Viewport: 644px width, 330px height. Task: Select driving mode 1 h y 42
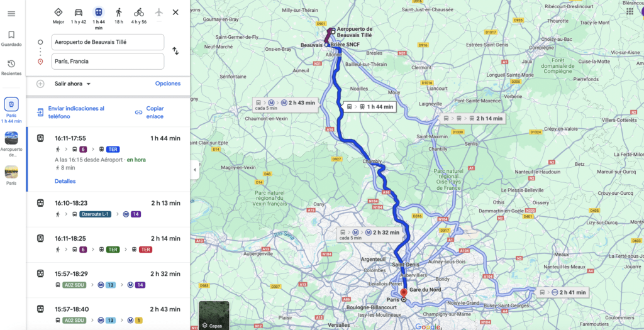(79, 16)
